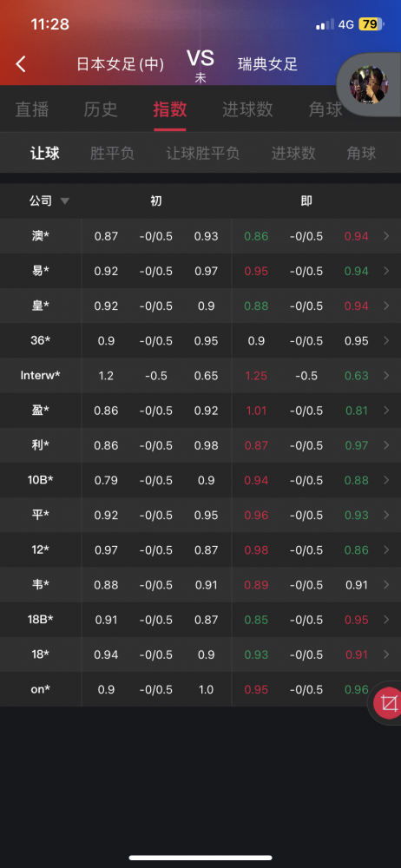This screenshot has height=868, width=401.
Task: Open details chevron for 易* row
Action: 386,271
